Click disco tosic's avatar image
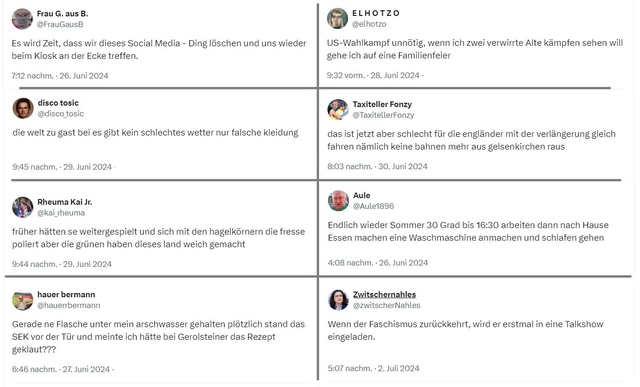Screen dimensions: 640x387 tap(23, 108)
